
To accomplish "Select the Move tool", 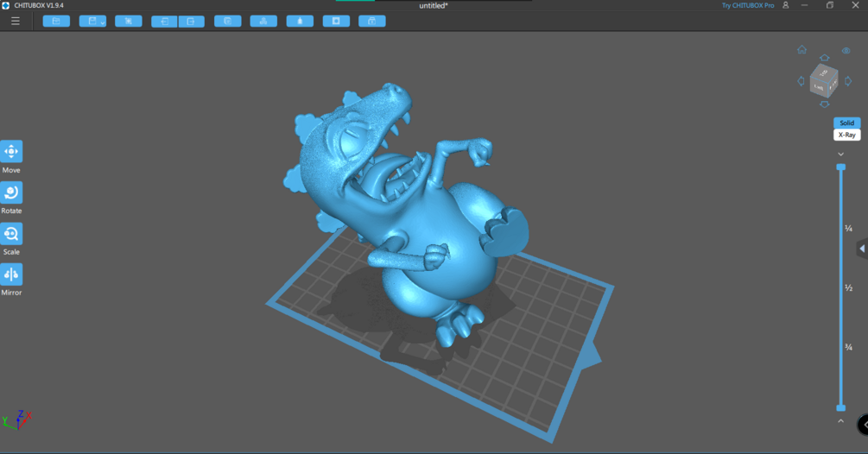I will 11,152.
